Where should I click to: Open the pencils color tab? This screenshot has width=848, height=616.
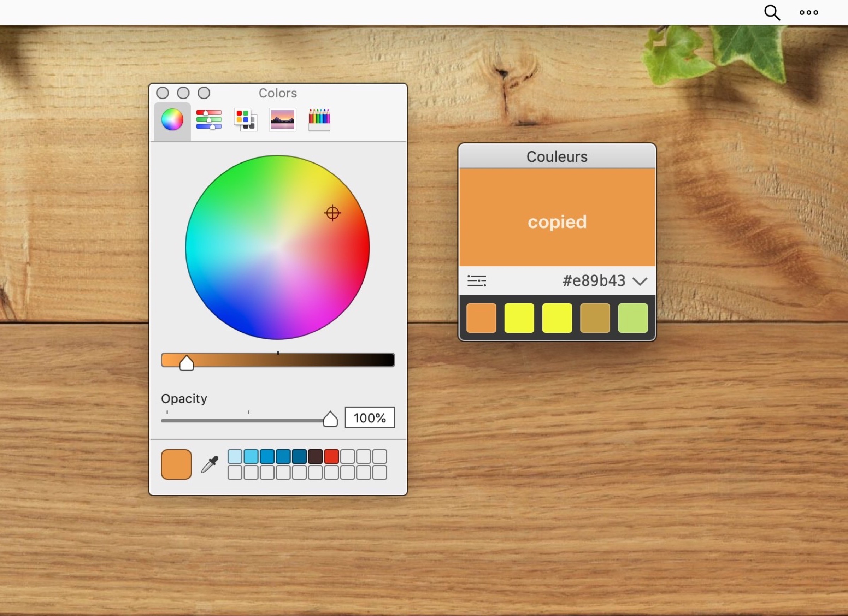(319, 120)
